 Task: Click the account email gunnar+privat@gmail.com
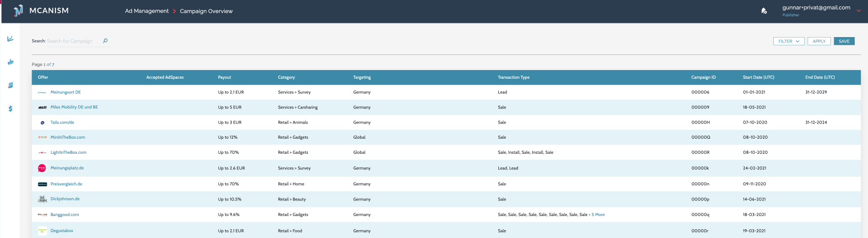pyautogui.click(x=816, y=7)
